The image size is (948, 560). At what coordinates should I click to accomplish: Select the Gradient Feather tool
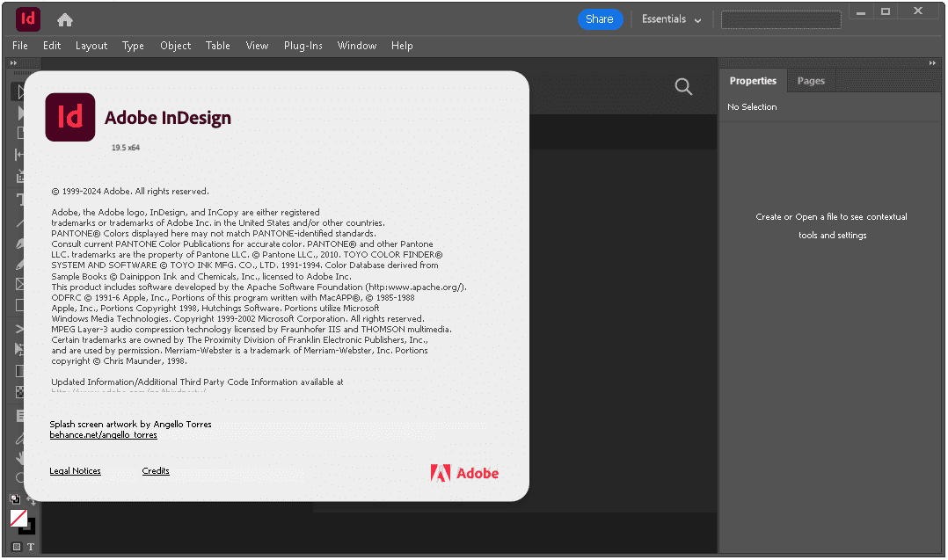pyautogui.click(x=19, y=392)
